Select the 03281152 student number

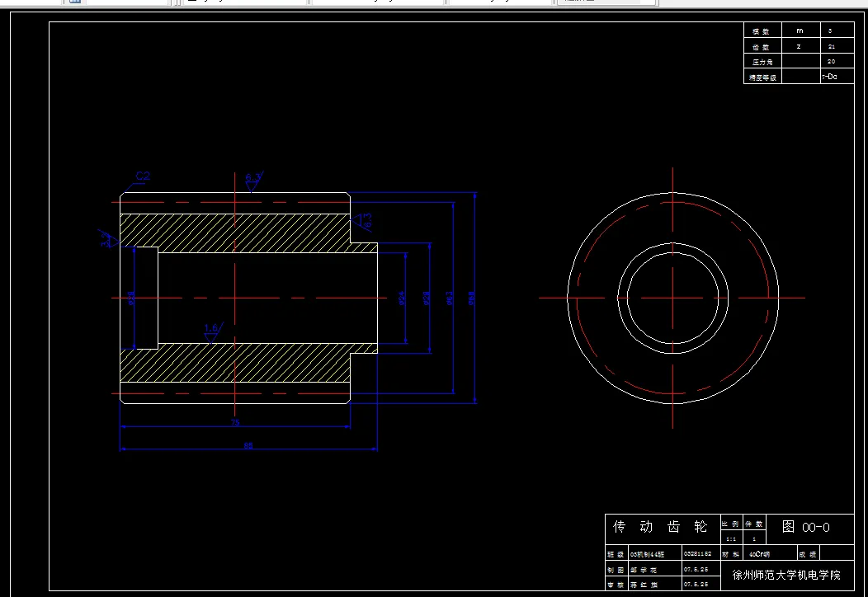click(697, 553)
